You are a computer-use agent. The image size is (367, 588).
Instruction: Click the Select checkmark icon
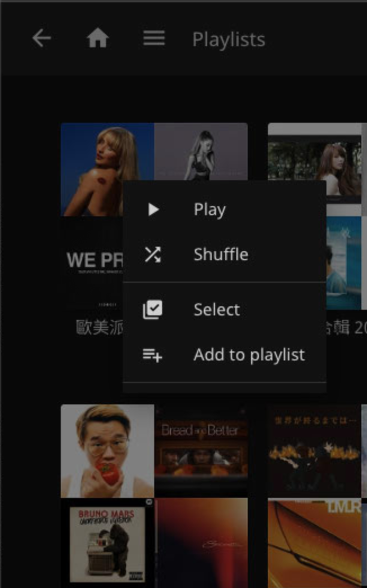pyautogui.click(x=153, y=310)
